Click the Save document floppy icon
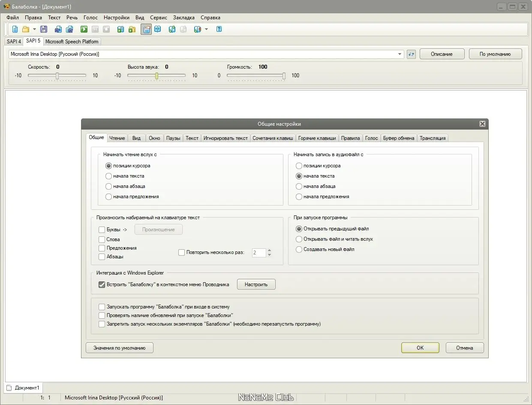The image size is (532, 405). click(x=44, y=29)
